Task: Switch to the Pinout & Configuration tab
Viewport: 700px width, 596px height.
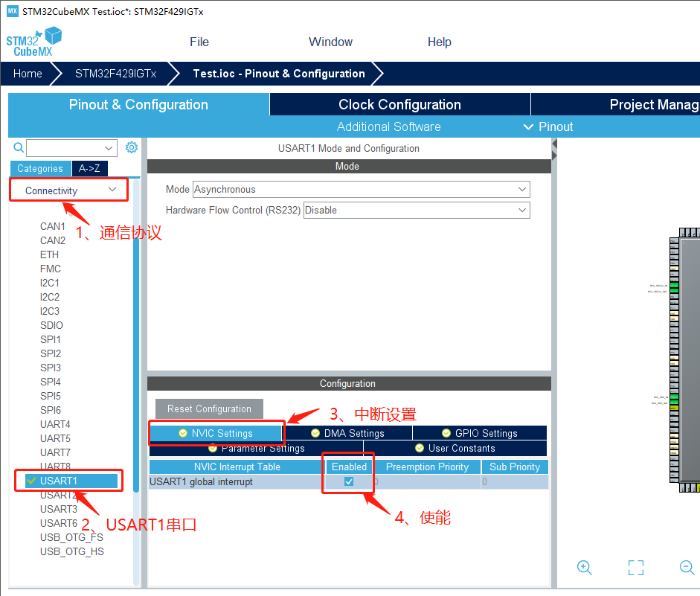Action: tap(138, 104)
